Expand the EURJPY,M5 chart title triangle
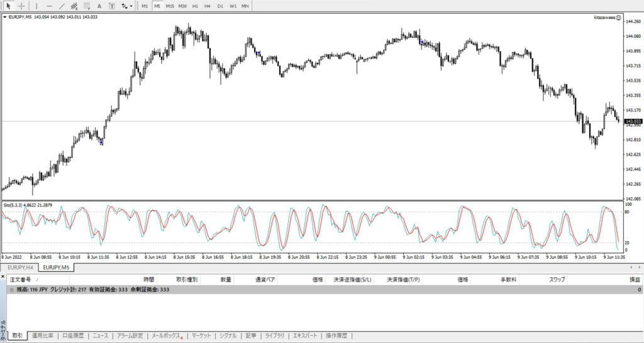This screenshot has height=343, width=644. pyautogui.click(x=6, y=17)
